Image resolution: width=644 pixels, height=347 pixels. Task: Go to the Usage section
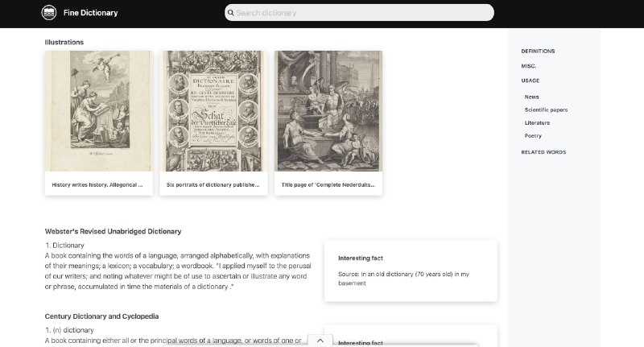coord(530,81)
